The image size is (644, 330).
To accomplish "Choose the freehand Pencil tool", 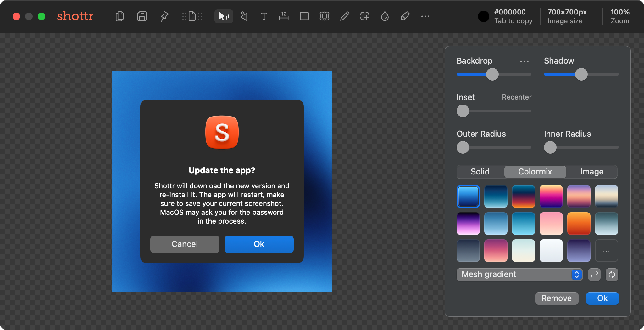I will tap(345, 16).
